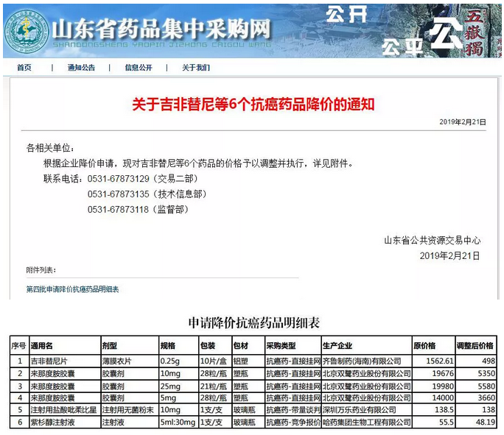The image size is (504, 435).
Task: Click the 生产企业 column header
Action: click(367, 345)
